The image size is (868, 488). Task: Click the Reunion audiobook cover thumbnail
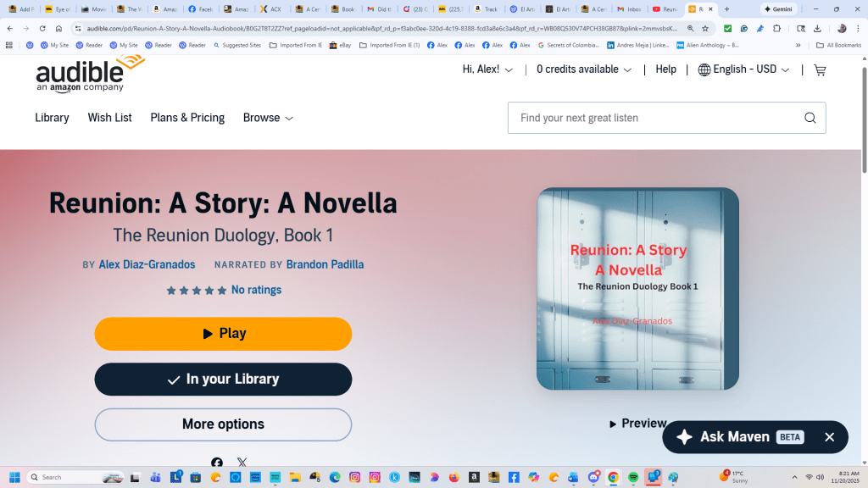coord(637,288)
